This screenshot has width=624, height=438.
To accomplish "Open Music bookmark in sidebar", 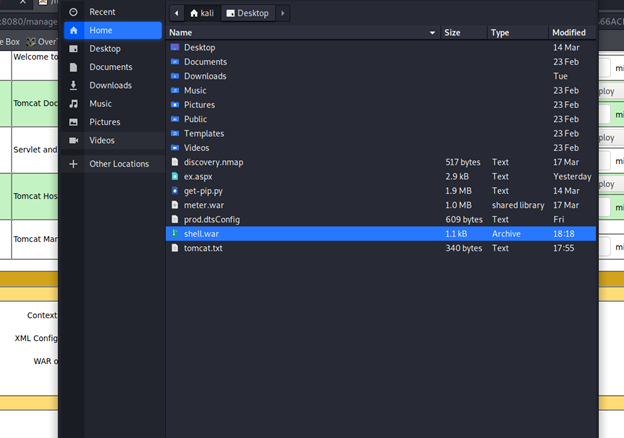I will (x=113, y=103).
